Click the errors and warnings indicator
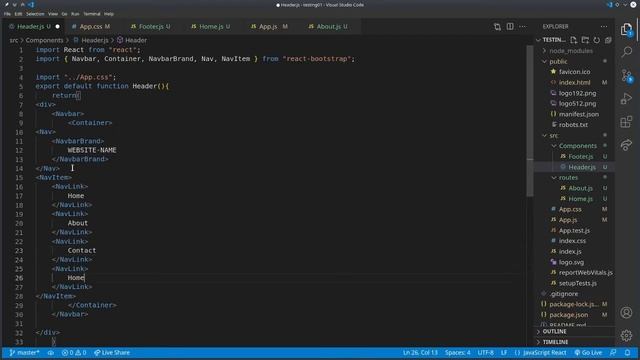640x360 pixels. point(74,353)
